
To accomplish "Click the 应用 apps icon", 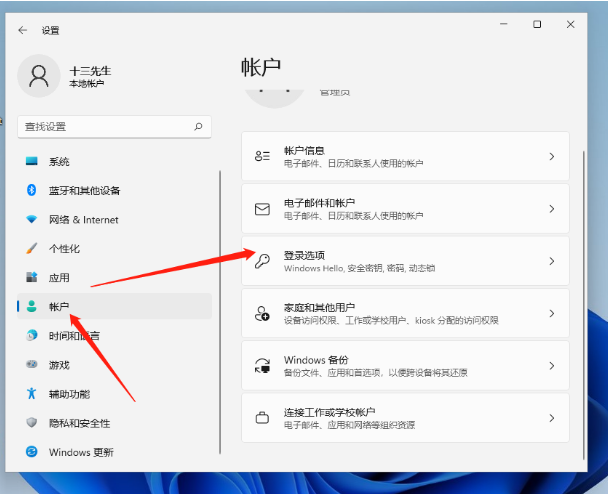I will click(31, 277).
